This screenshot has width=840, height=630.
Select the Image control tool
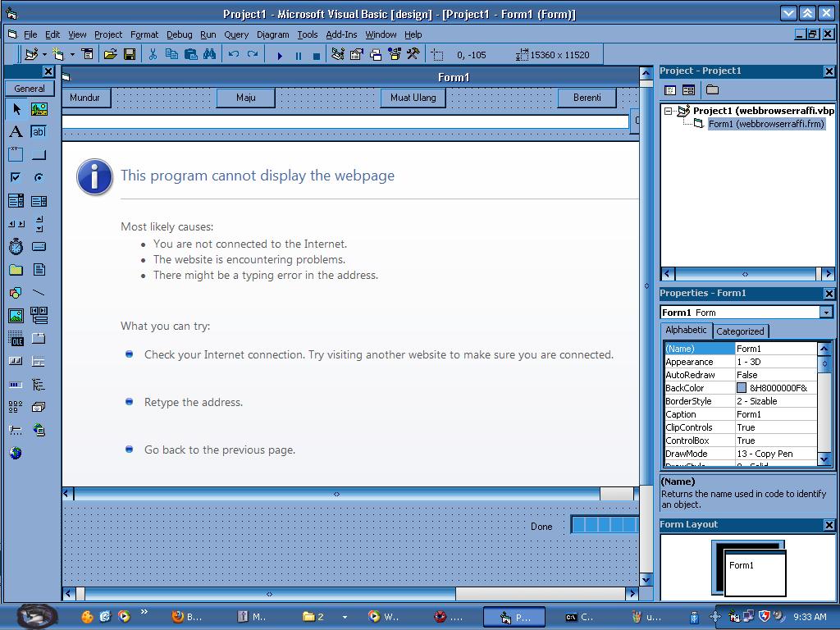coord(16,316)
